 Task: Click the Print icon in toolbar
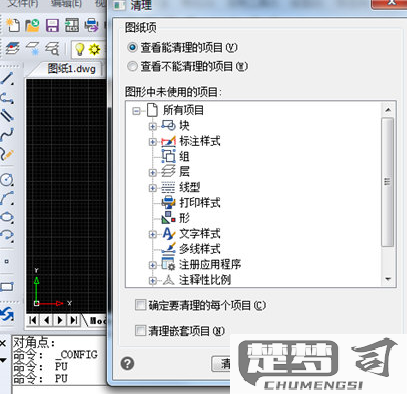(x=91, y=25)
